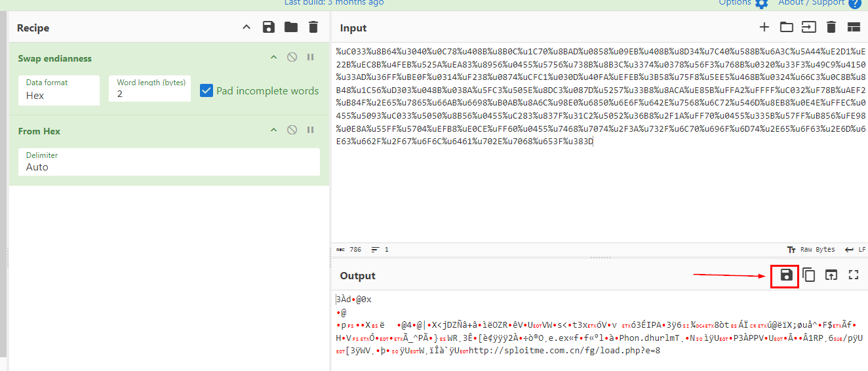
Task: Clear the input and output with the trash icon
Action: tap(831, 28)
